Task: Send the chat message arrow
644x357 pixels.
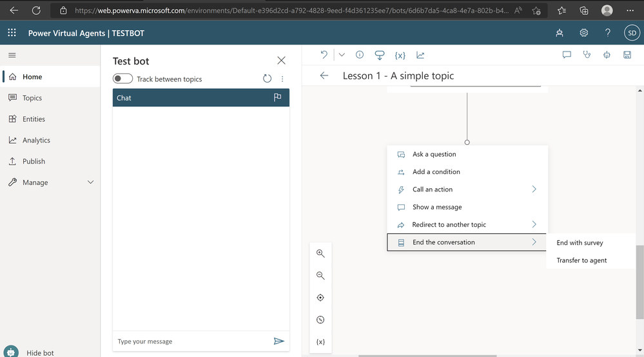Action: (279, 341)
